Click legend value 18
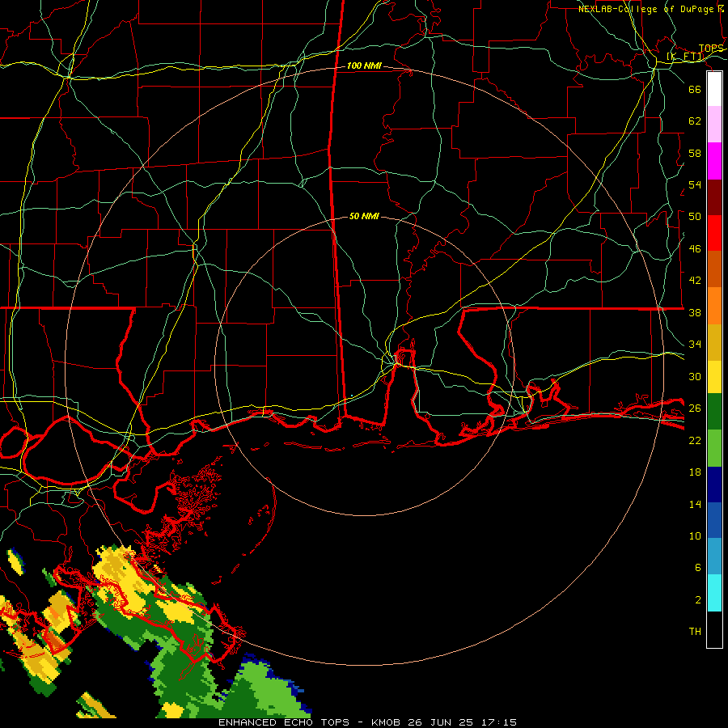 695,472
